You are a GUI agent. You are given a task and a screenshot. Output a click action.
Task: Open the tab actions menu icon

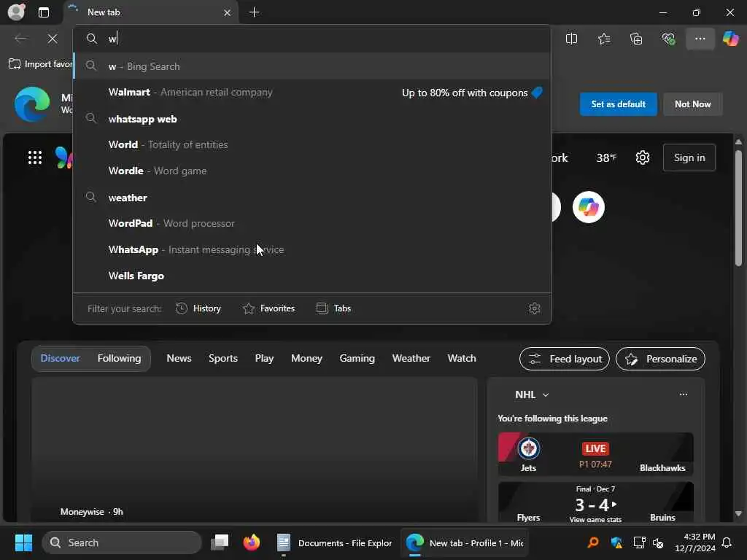43,12
